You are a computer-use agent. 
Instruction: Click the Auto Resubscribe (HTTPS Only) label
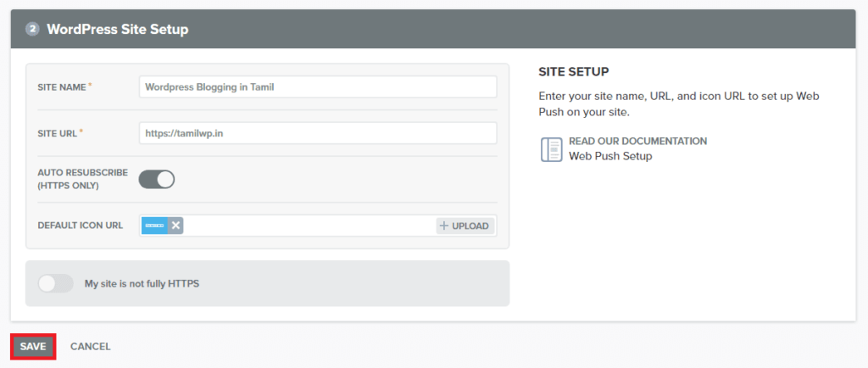[x=83, y=179]
